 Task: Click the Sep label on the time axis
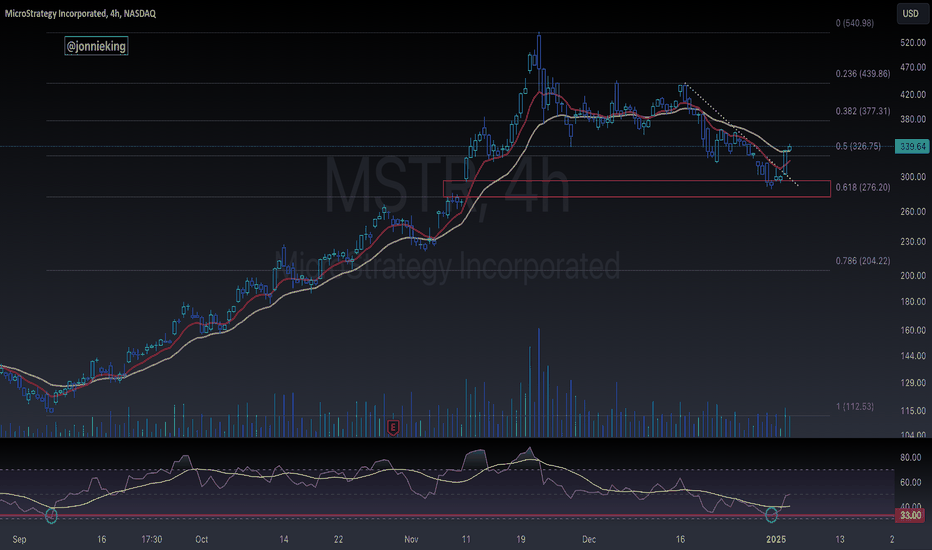click(19, 540)
